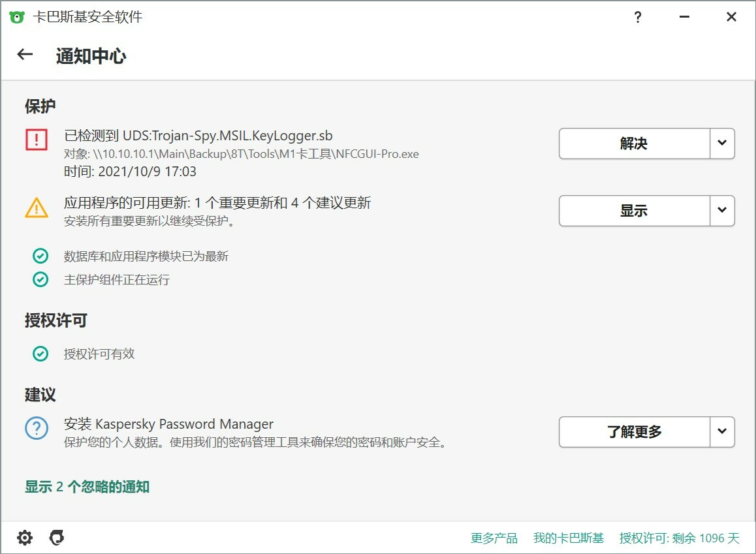
Task: Click the green check next to 授权许可有效
Action: pyautogui.click(x=40, y=354)
